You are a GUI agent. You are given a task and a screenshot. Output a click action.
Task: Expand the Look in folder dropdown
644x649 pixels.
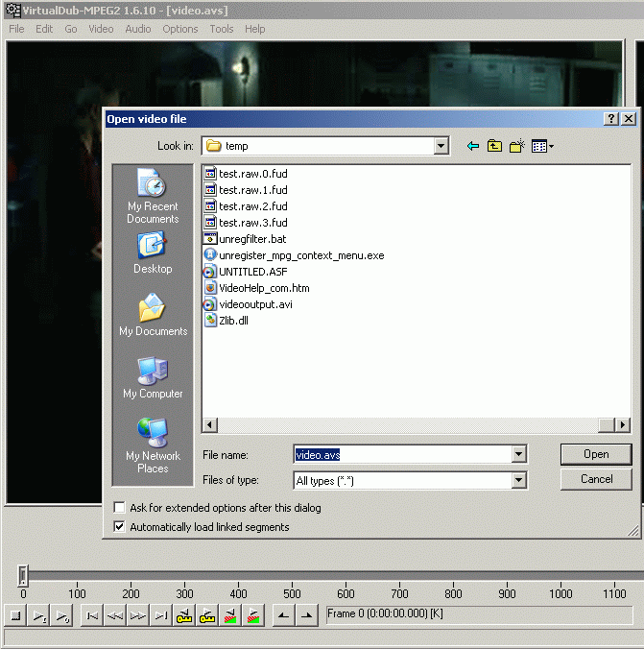441,146
